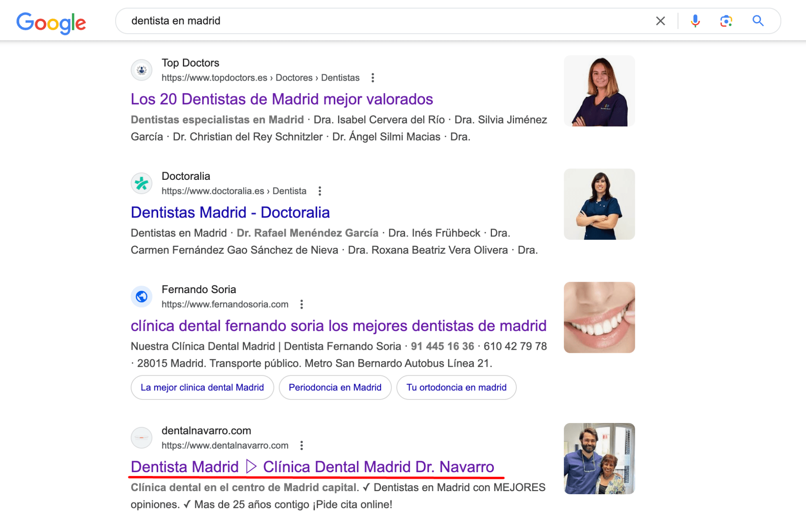Click the Dr. Navarro result thumbnail

pos(599,459)
